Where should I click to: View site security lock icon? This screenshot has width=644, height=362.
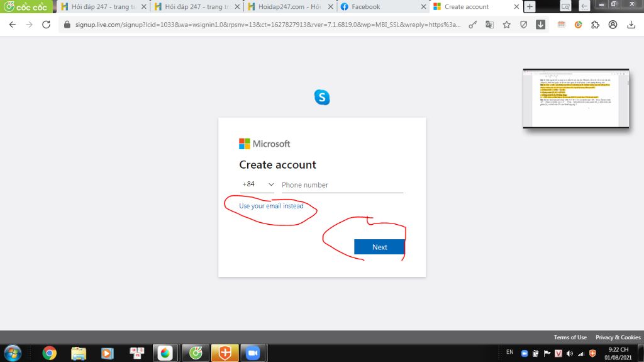67,25
